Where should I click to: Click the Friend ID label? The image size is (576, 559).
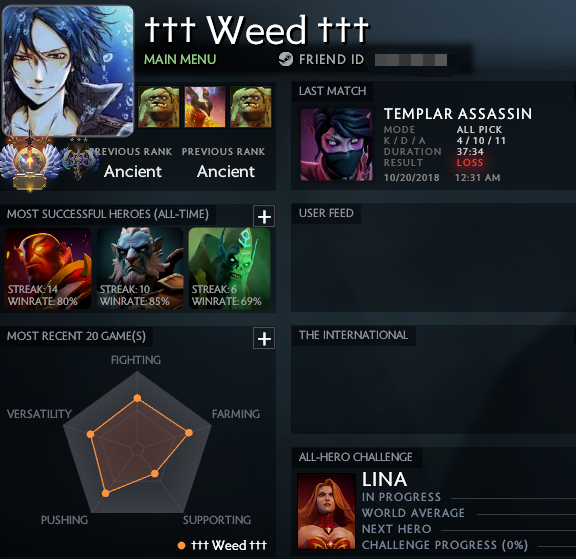pyautogui.click(x=331, y=59)
